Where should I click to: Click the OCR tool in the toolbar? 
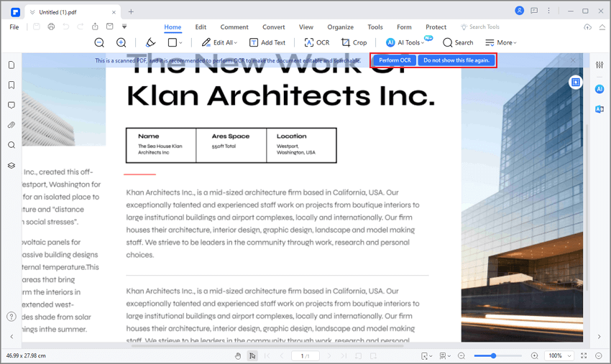point(316,42)
